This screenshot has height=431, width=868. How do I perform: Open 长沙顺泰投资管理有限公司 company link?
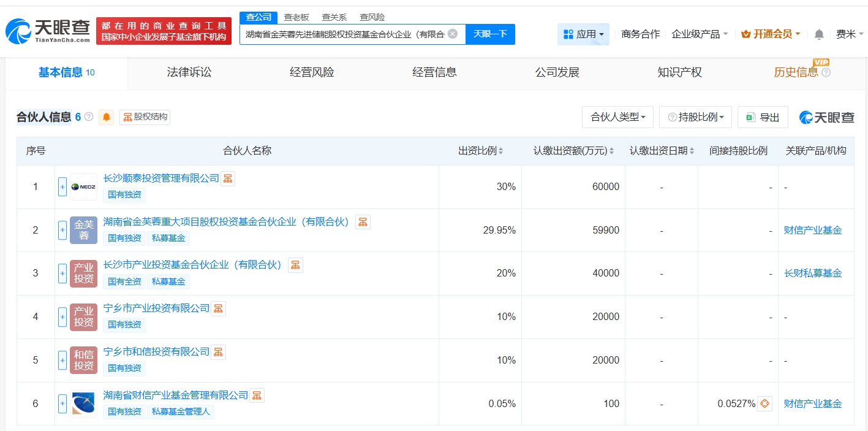[161, 178]
